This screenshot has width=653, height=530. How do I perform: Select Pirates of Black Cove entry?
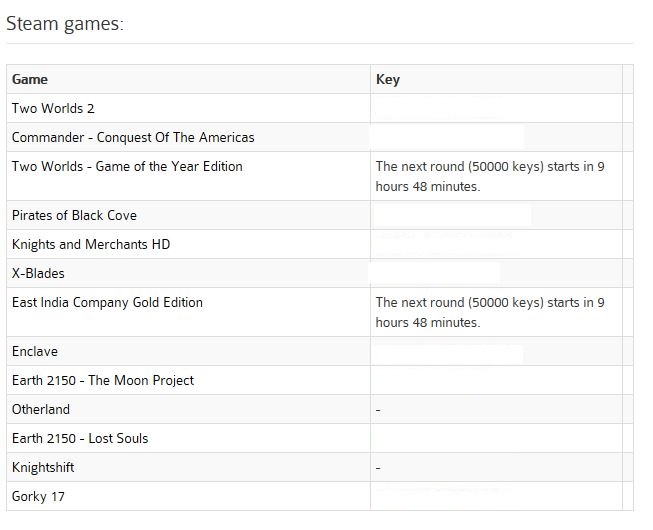pos(74,215)
